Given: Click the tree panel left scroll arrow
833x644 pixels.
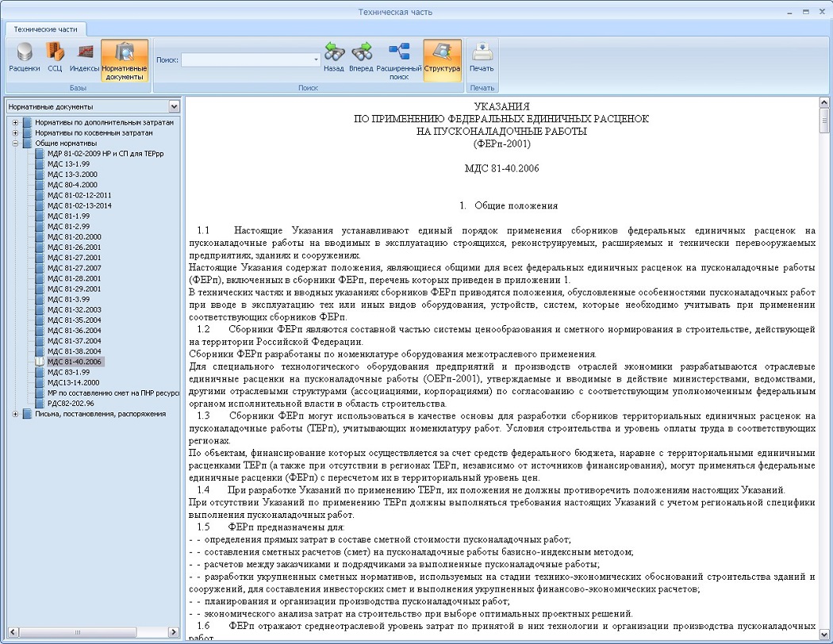Looking at the screenshot, I should pyautogui.click(x=13, y=632).
